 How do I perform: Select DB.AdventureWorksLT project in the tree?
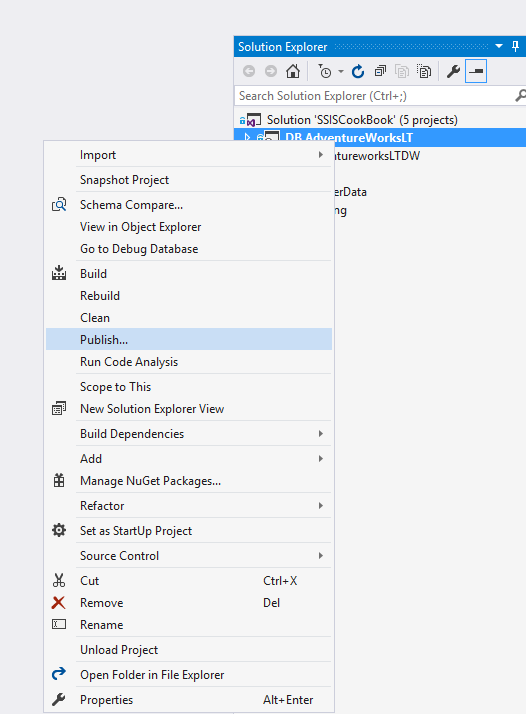coord(349,138)
